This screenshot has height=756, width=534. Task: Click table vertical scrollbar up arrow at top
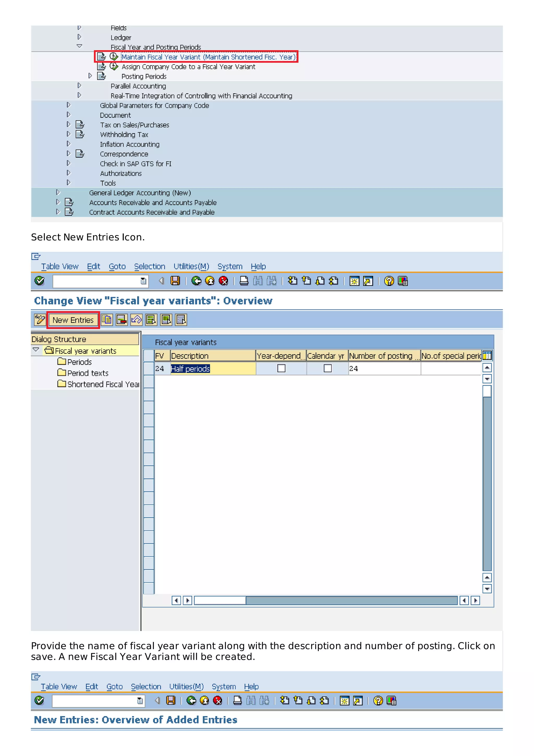click(x=487, y=368)
